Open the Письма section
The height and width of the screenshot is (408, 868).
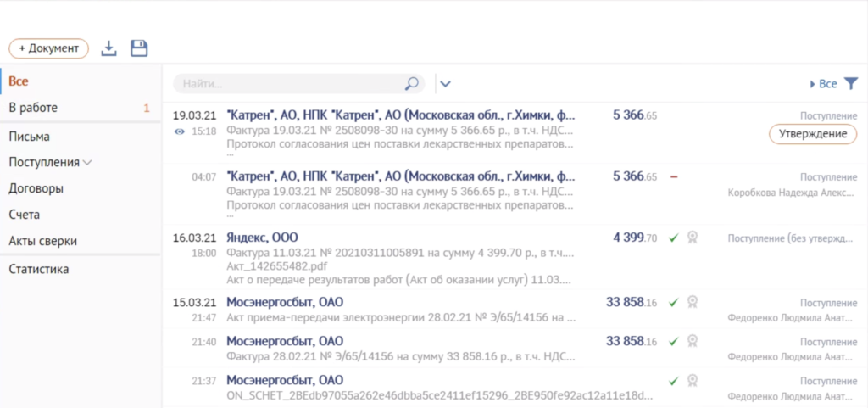pyautogui.click(x=30, y=136)
